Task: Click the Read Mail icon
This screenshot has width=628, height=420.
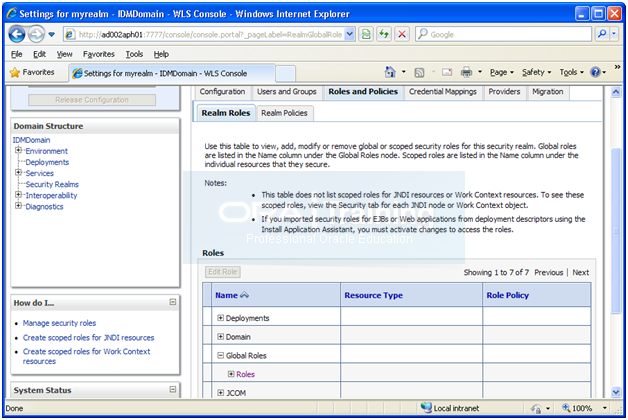Action: 447,72
